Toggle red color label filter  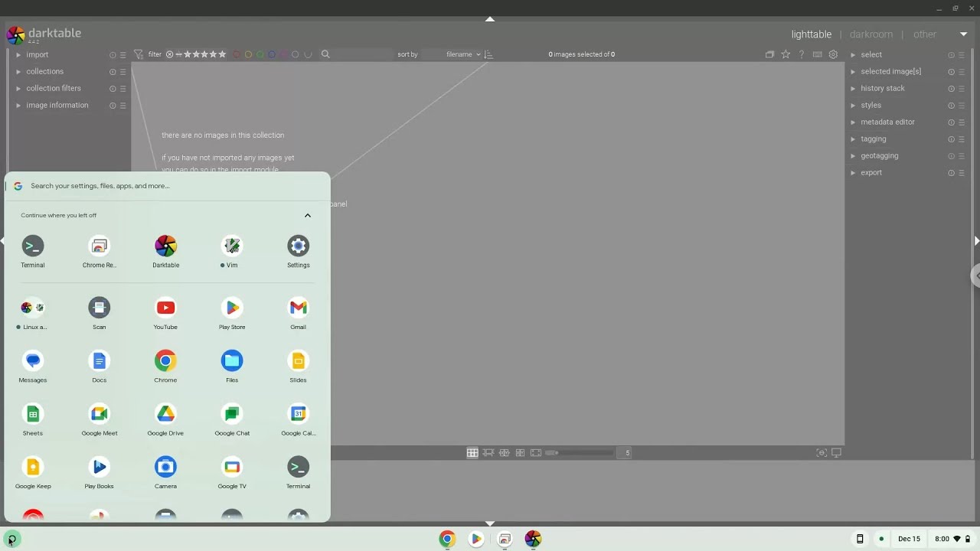[x=236, y=54]
